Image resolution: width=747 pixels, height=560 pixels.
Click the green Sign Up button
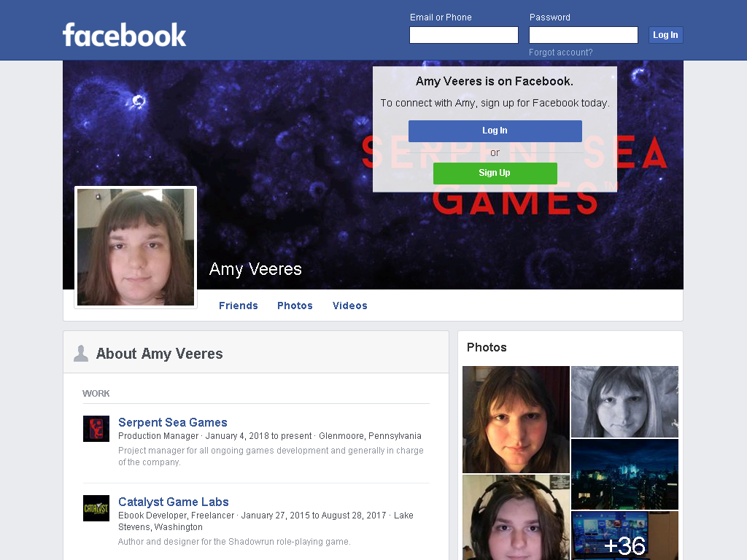tap(495, 174)
